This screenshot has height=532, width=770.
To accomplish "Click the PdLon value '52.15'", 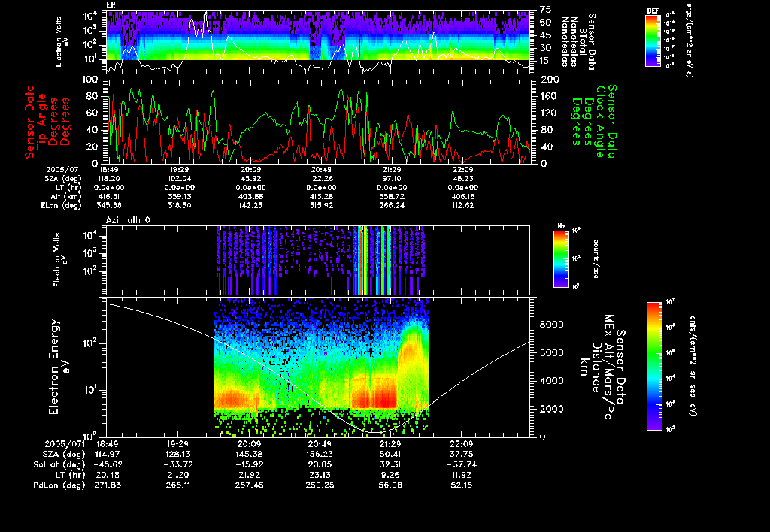I will [x=462, y=485].
